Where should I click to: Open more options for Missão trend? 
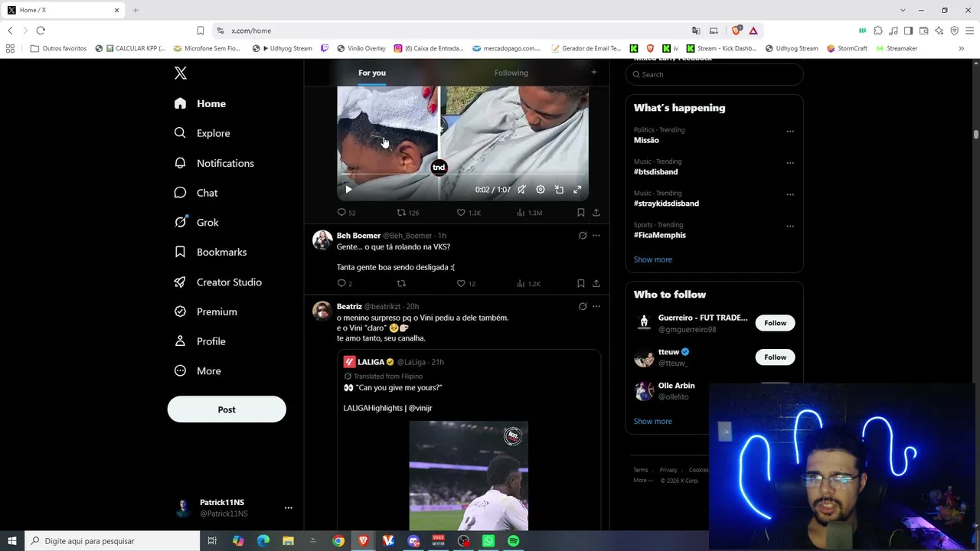(790, 131)
